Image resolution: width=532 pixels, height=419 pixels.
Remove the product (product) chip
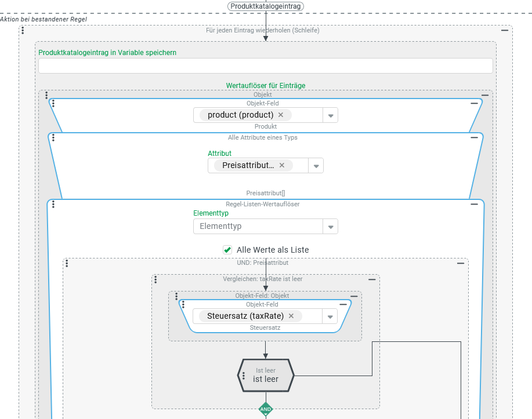coord(281,115)
